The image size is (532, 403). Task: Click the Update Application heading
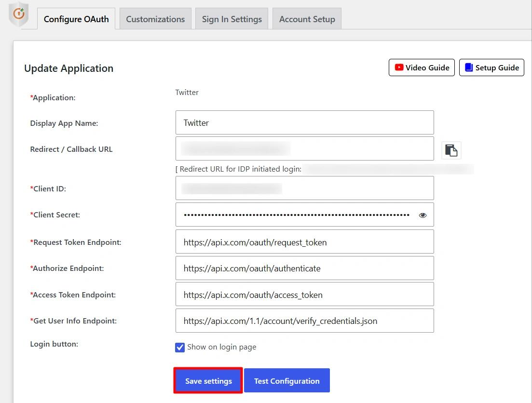[x=69, y=68]
